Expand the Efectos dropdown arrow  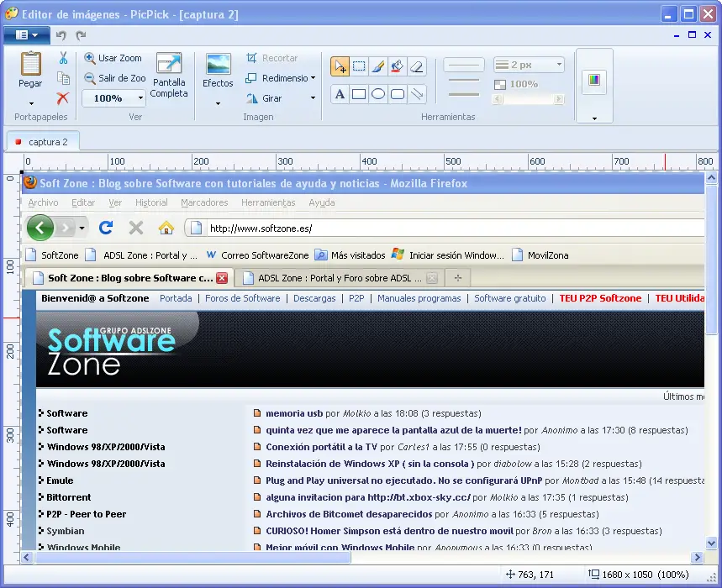click(x=218, y=104)
